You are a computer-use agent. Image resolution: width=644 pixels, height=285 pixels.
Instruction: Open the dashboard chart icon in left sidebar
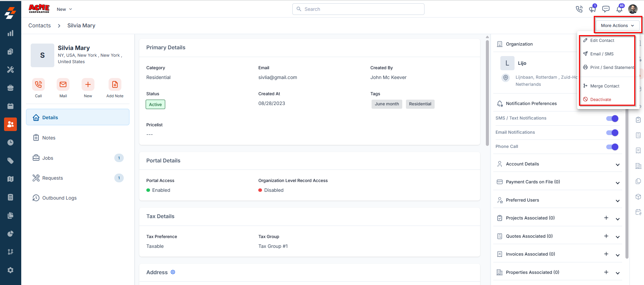click(x=10, y=33)
